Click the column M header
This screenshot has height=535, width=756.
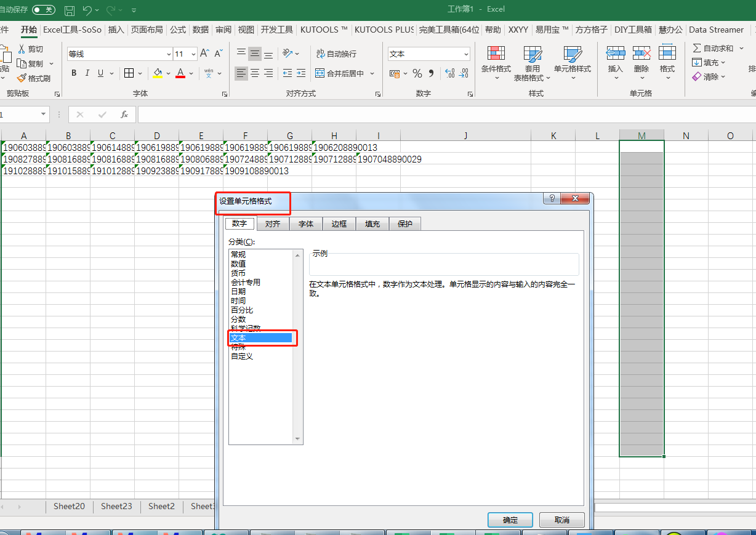click(641, 135)
